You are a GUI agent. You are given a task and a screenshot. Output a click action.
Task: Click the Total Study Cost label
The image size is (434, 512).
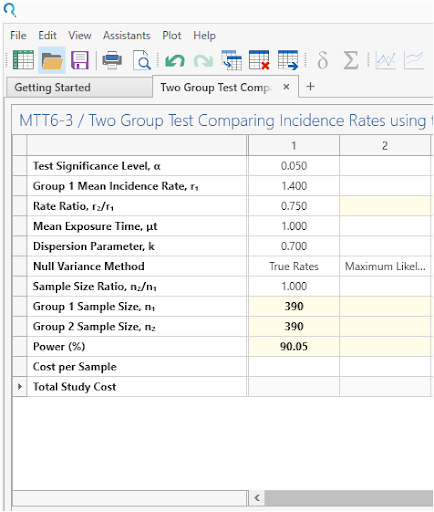(75, 387)
